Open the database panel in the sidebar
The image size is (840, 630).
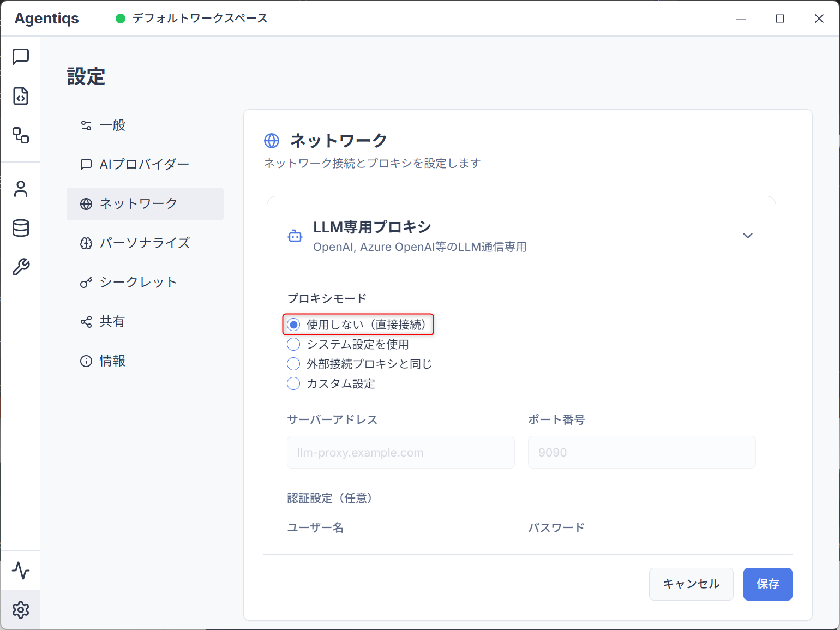pyautogui.click(x=21, y=229)
